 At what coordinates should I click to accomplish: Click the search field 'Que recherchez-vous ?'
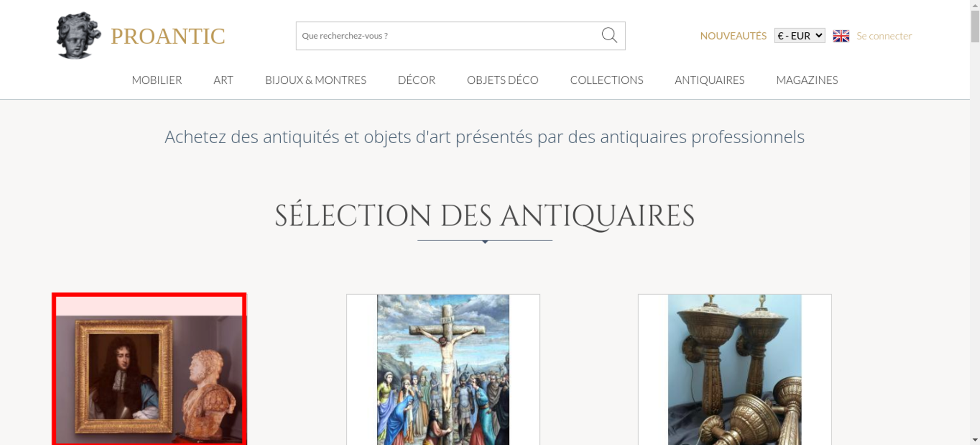click(446, 36)
